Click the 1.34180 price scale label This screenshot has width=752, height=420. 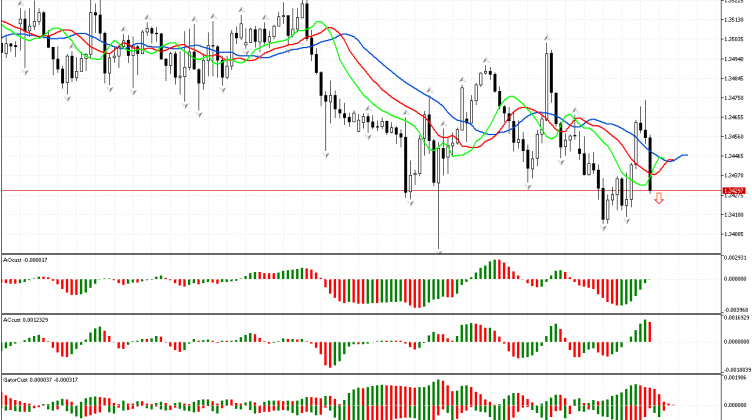[735, 213]
